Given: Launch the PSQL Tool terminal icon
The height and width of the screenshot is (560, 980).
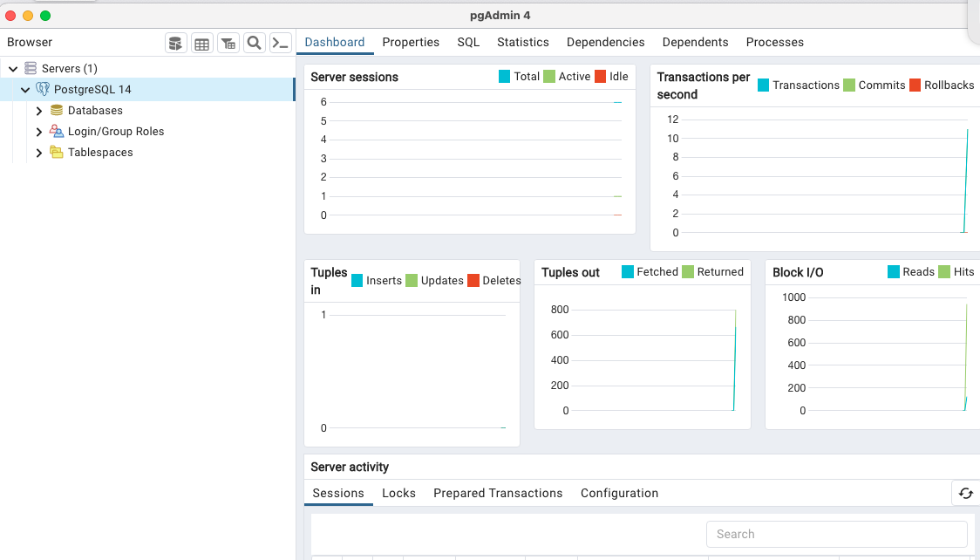Looking at the screenshot, I should [x=281, y=43].
